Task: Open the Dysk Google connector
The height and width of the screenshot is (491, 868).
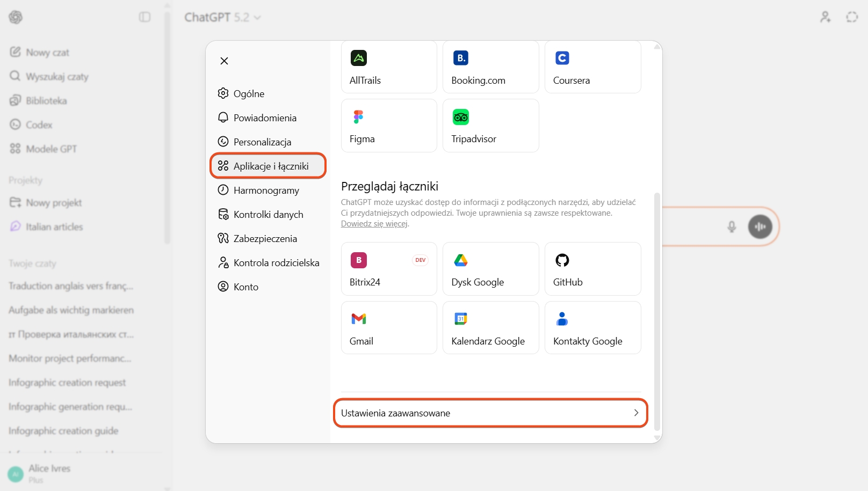Action: coord(490,269)
